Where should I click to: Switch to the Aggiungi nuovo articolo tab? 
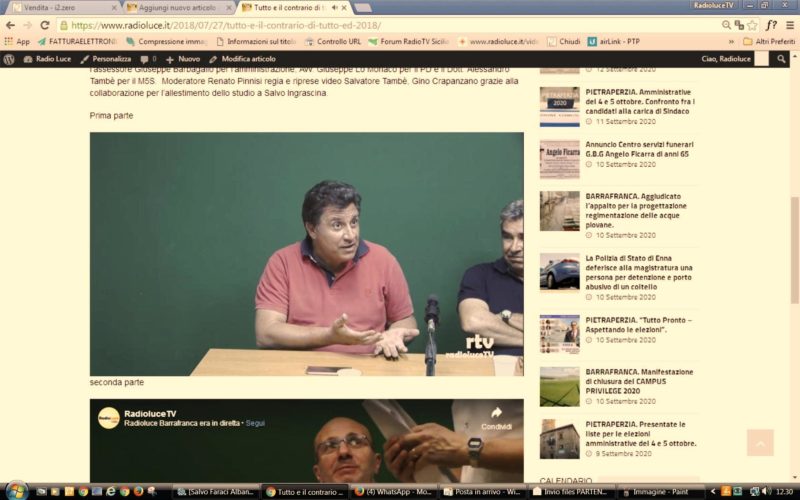pos(180,8)
